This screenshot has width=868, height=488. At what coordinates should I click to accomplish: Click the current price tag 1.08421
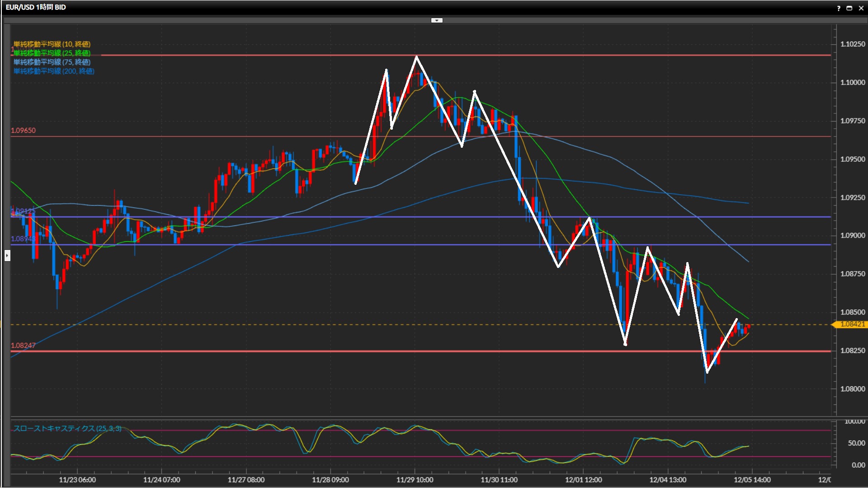[852, 324]
